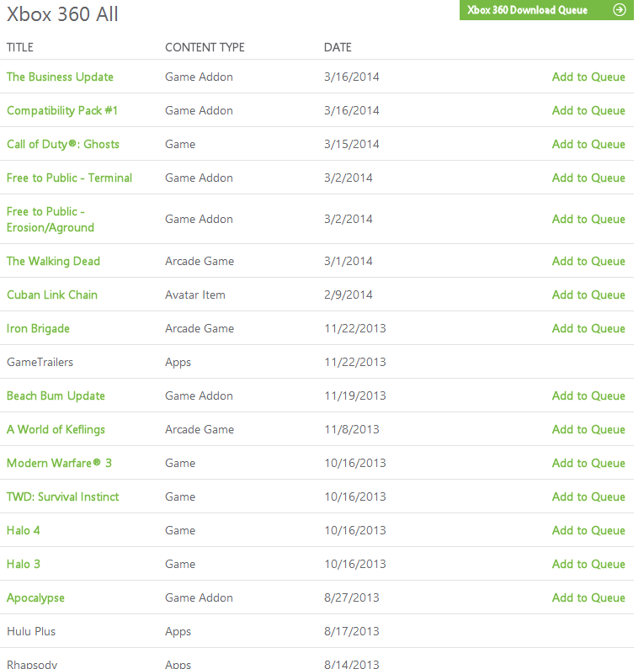Add The Walking Dead to queue

pos(588,261)
